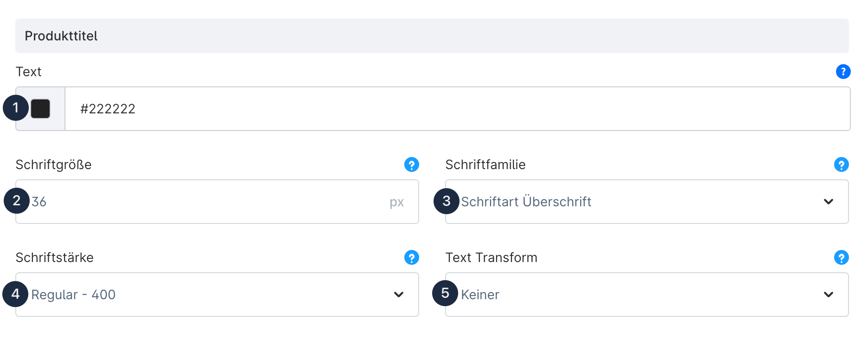Click the number 5 badge marker
The width and height of the screenshot is (868, 341).
click(x=445, y=293)
